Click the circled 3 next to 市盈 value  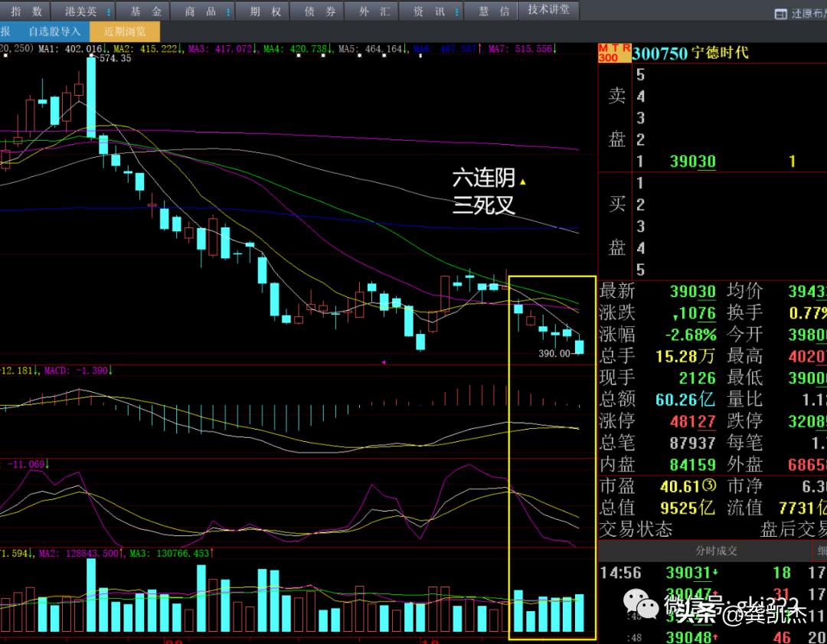[709, 485]
